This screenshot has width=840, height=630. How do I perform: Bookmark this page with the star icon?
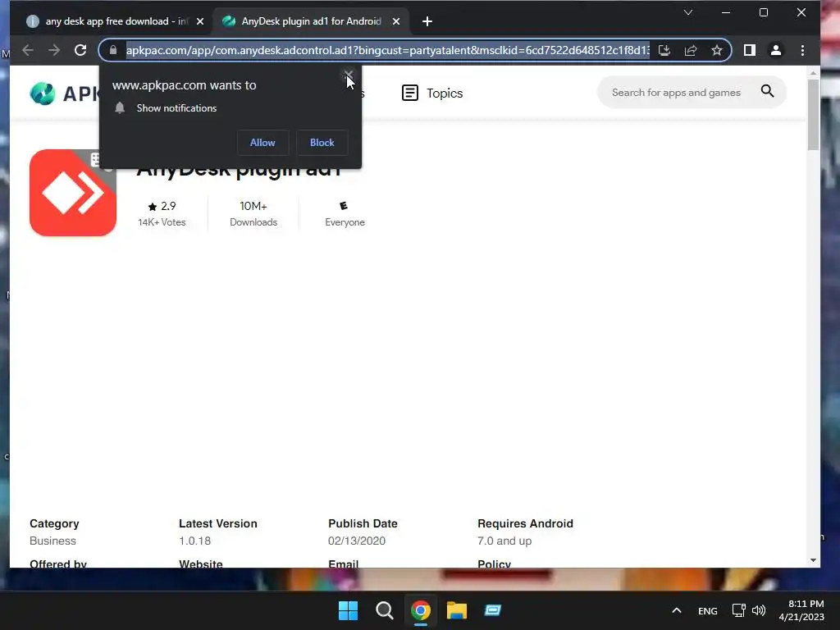(717, 50)
